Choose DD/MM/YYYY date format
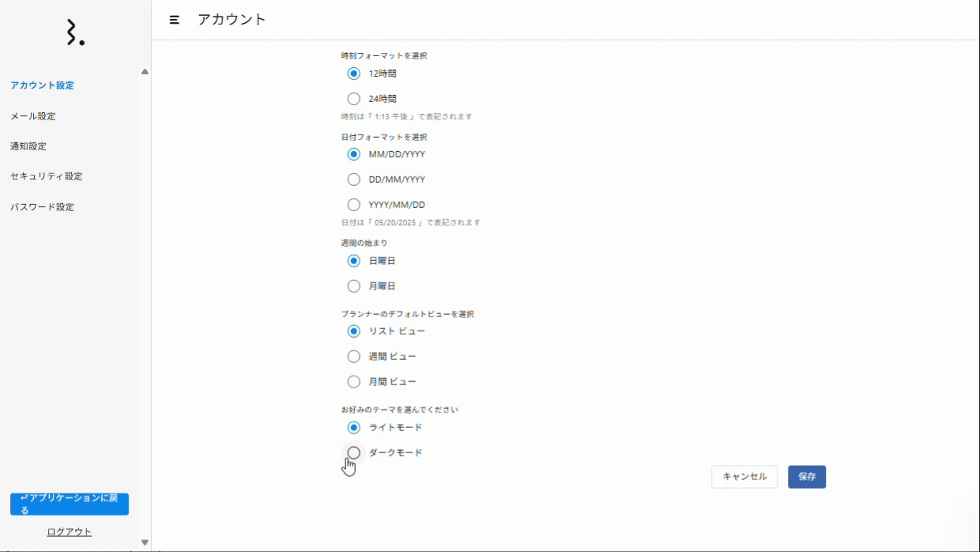Screen dimensions: 980x552 pyautogui.click(x=354, y=180)
